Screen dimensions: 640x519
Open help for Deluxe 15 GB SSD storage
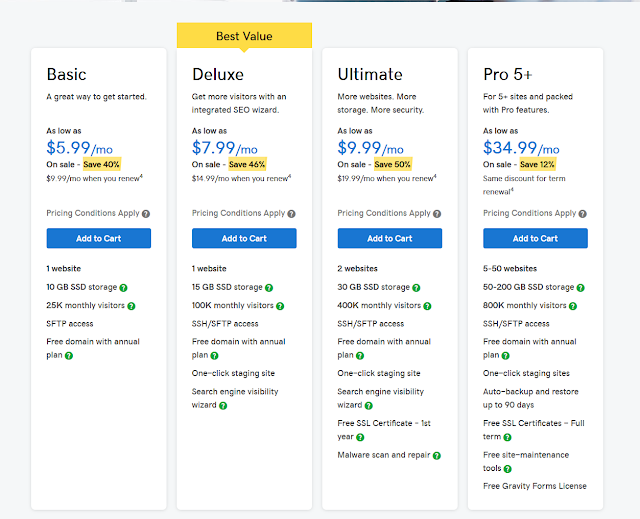tap(269, 288)
